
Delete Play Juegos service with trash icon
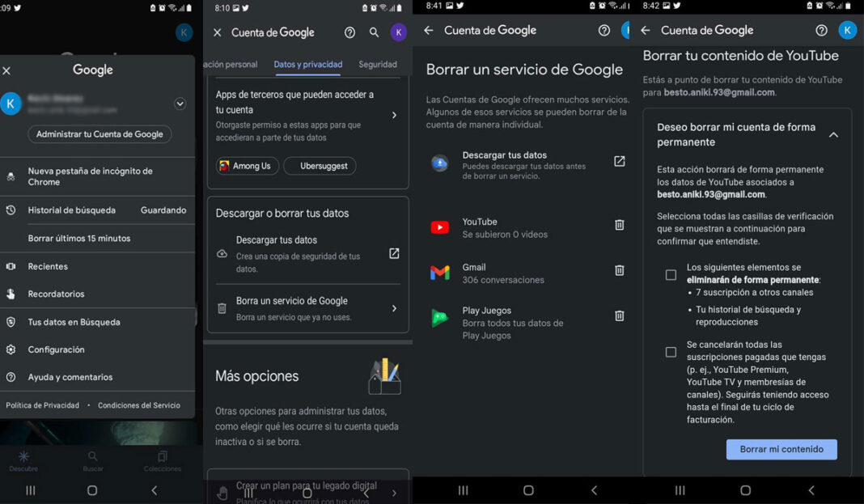pos(620,316)
